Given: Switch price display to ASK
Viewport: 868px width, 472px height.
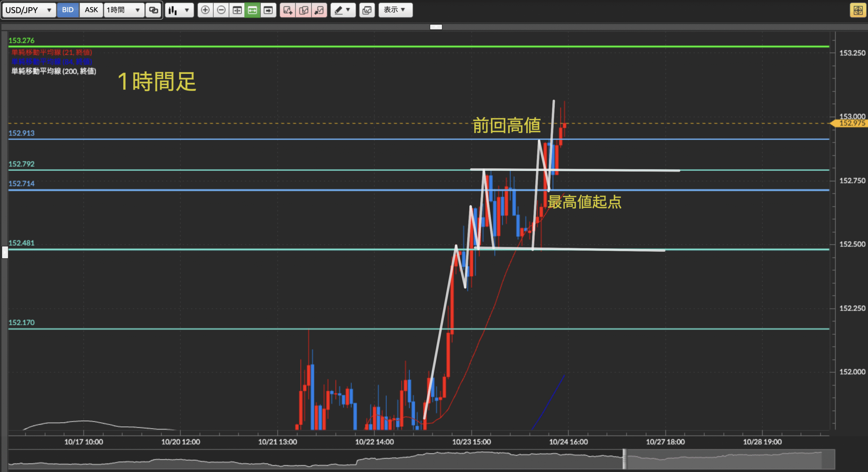Looking at the screenshot, I should [91, 10].
